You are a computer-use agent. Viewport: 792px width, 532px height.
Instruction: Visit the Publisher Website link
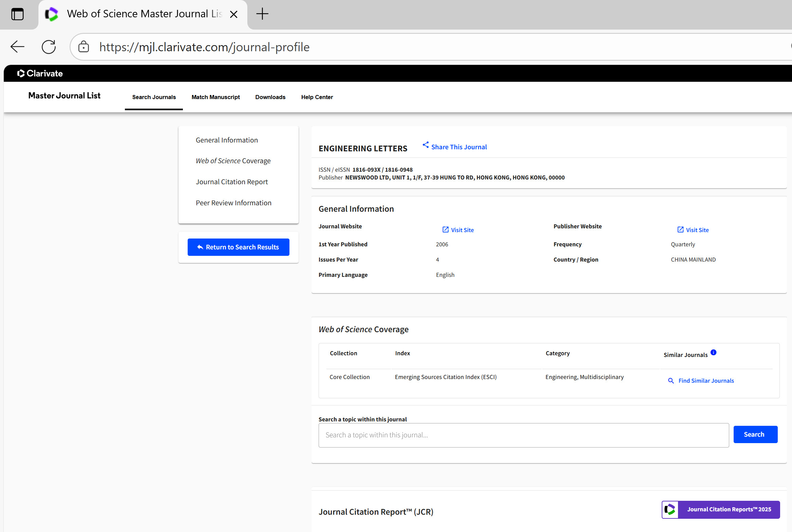click(693, 230)
